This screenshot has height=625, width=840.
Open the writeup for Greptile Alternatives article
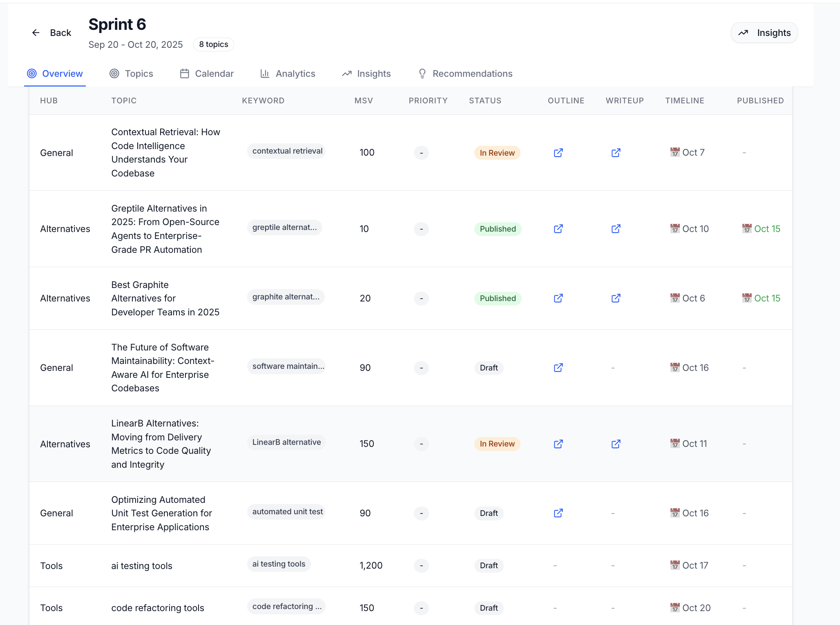(x=616, y=229)
